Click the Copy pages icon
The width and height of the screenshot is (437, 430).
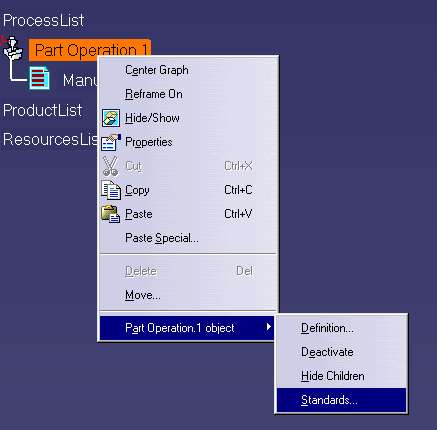(111, 190)
